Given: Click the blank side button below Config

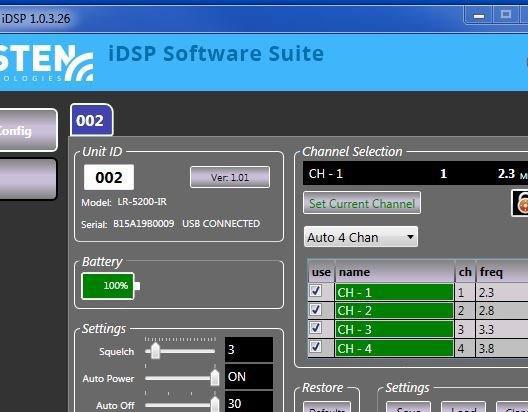Looking at the screenshot, I should 28,179.
